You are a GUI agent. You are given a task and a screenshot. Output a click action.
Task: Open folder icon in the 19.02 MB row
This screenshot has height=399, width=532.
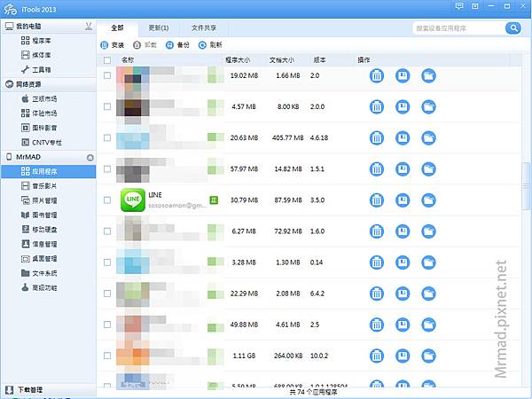pyautogui.click(x=428, y=75)
